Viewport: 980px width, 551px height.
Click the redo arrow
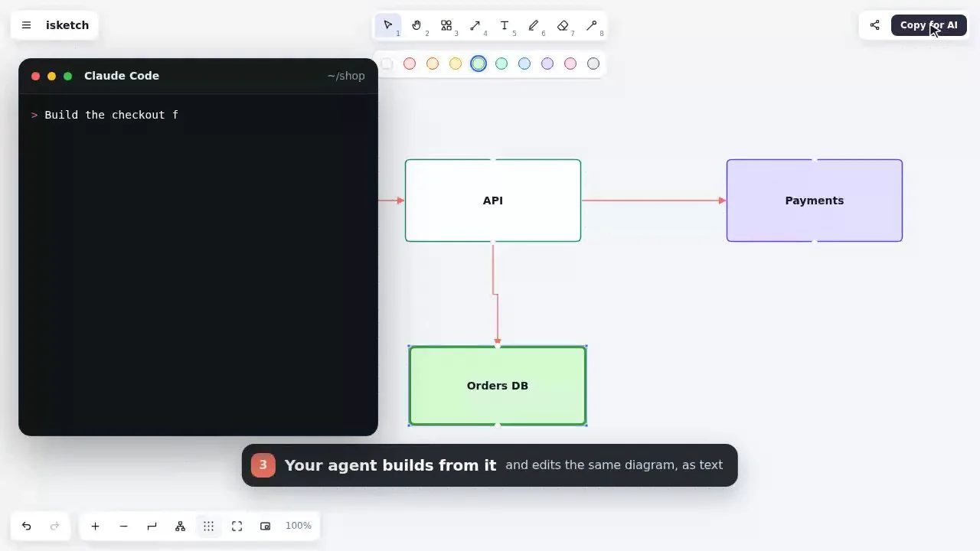click(x=55, y=526)
